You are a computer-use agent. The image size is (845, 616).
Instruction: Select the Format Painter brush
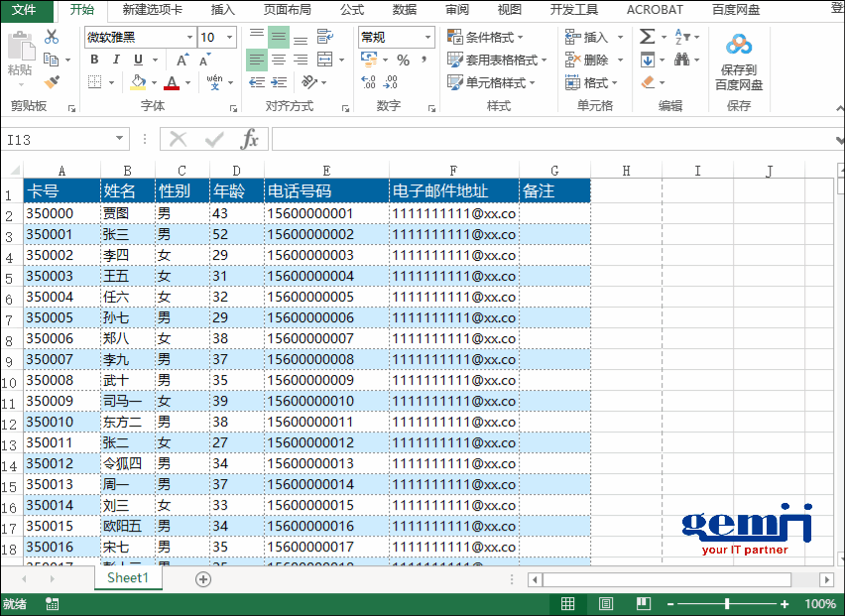pos(52,82)
